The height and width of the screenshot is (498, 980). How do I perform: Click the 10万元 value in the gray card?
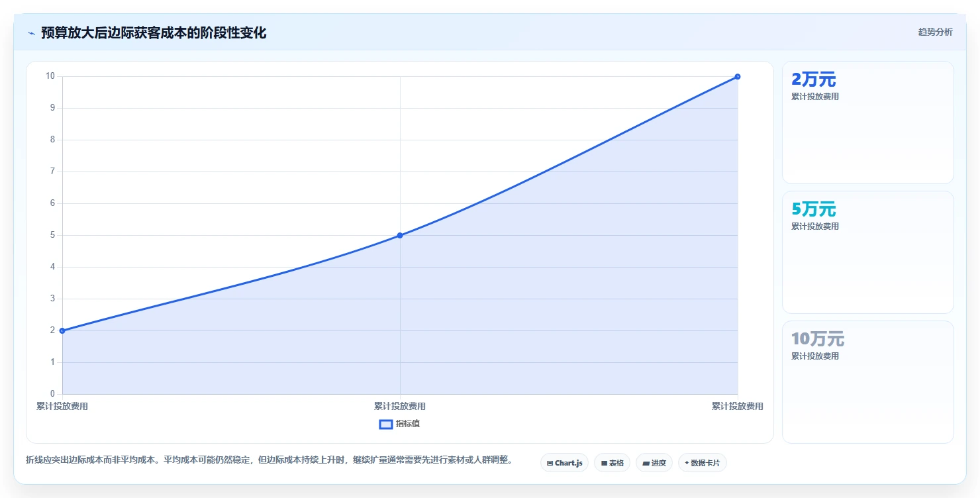pyautogui.click(x=818, y=339)
